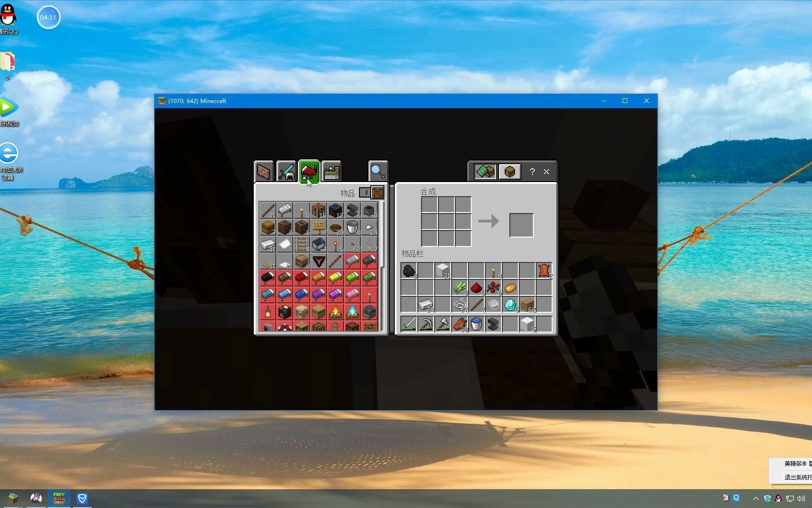Open the Equipment tab with sword and helmet
Image resolution: width=812 pixels, height=508 pixels.
tap(286, 172)
